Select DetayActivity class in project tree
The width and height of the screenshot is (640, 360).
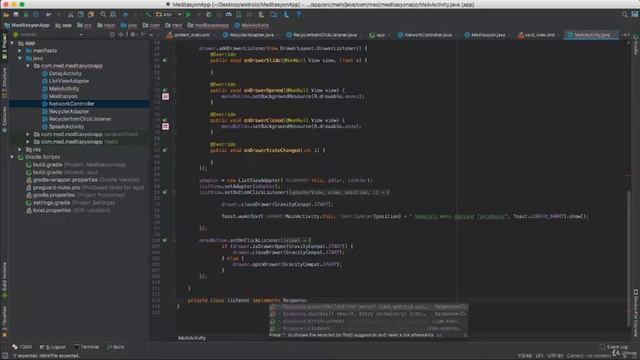(x=62, y=73)
